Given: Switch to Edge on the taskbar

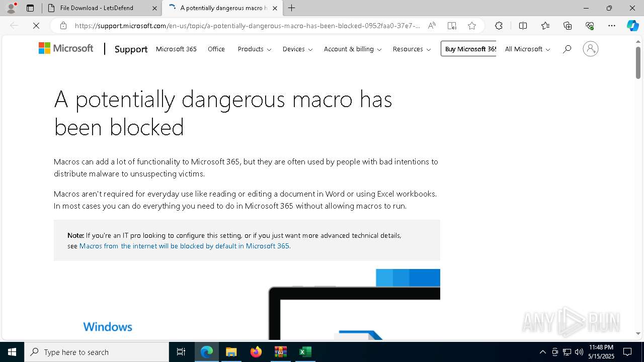Looking at the screenshot, I should coord(207,352).
